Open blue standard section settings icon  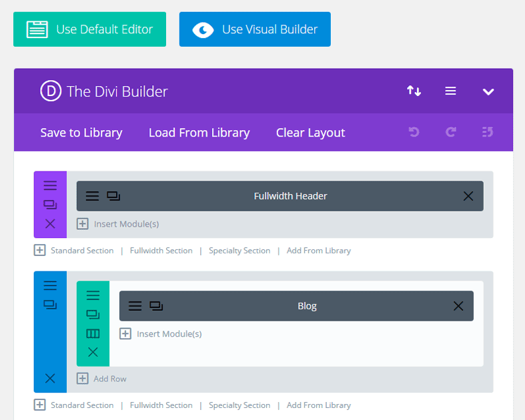click(50, 285)
